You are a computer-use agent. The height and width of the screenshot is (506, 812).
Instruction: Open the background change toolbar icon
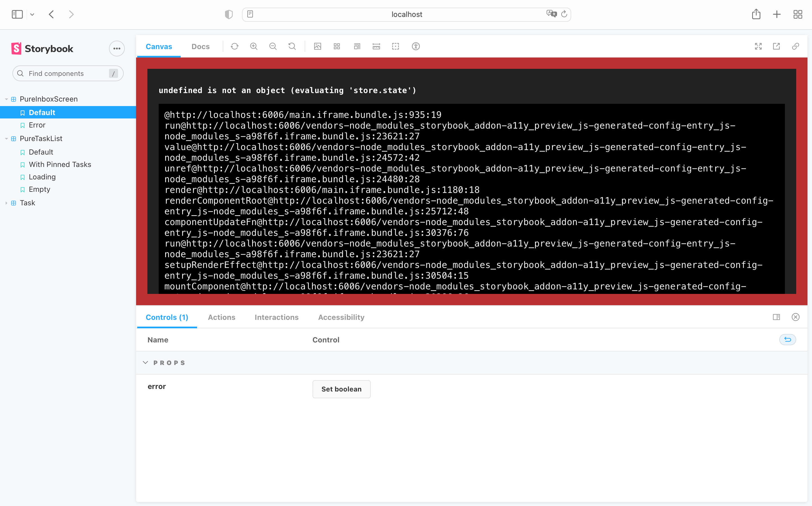pyautogui.click(x=318, y=47)
